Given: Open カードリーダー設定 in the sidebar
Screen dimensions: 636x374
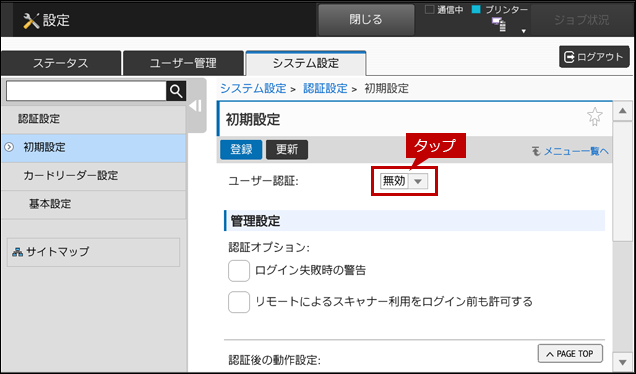Looking at the screenshot, I should [x=93, y=176].
